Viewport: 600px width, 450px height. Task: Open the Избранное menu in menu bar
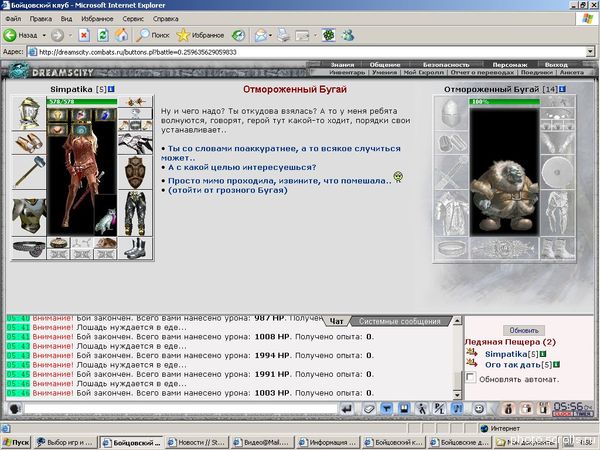click(97, 18)
